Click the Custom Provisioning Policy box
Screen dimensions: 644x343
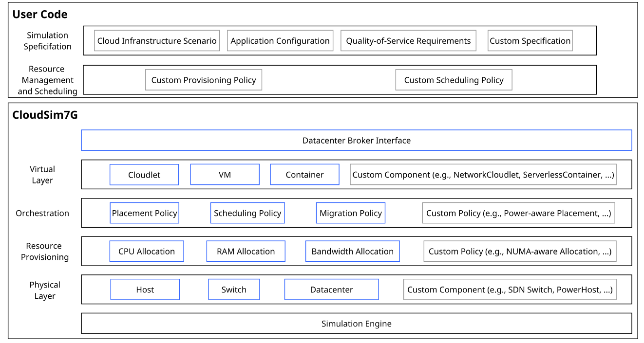[204, 80]
